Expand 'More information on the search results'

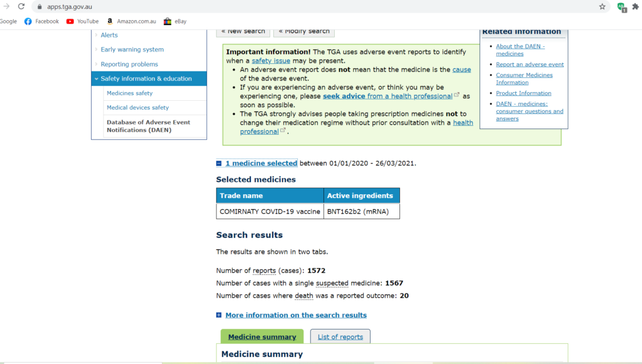(296, 315)
